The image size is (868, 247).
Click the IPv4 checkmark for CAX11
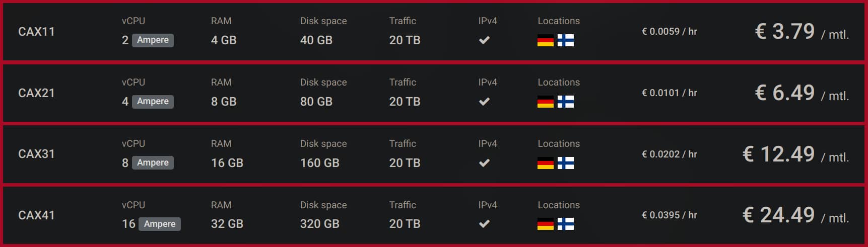484,40
